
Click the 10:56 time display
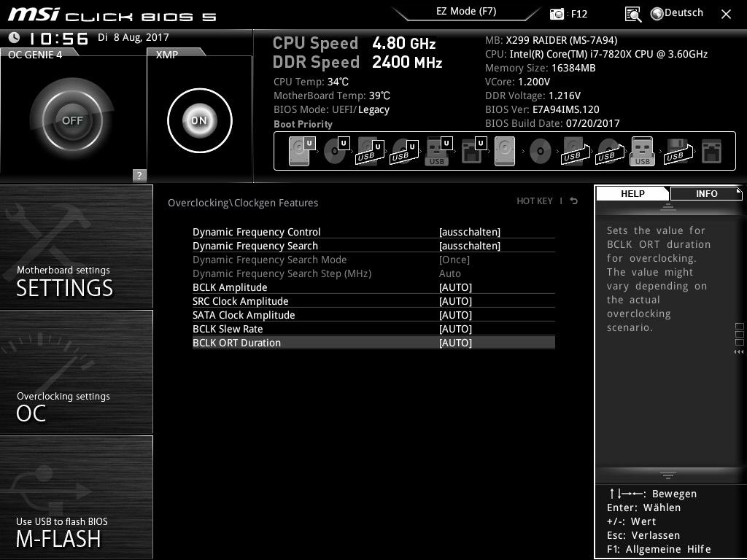pos(59,38)
